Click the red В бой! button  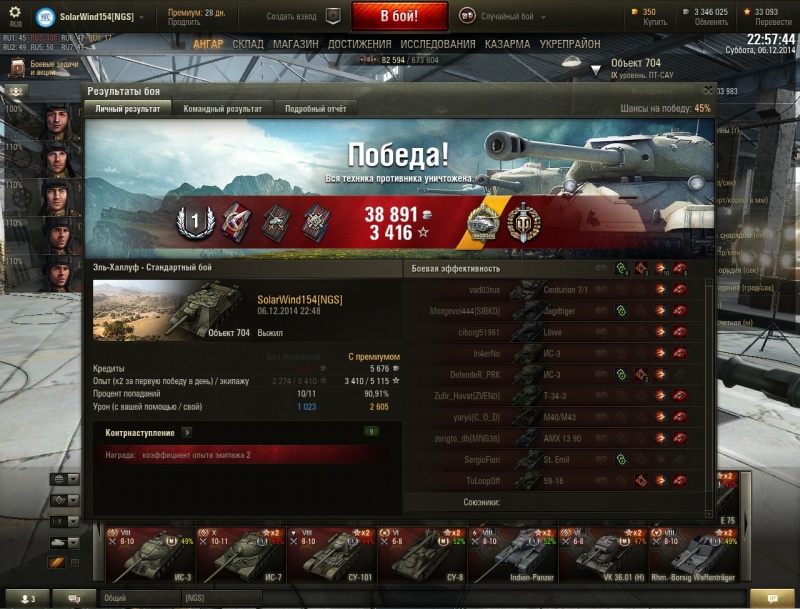399,16
